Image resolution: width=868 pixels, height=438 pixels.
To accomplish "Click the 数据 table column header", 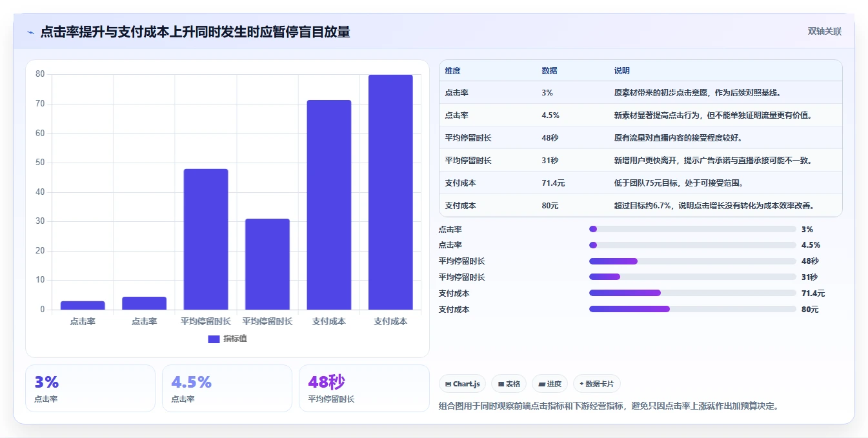I will click(550, 71).
